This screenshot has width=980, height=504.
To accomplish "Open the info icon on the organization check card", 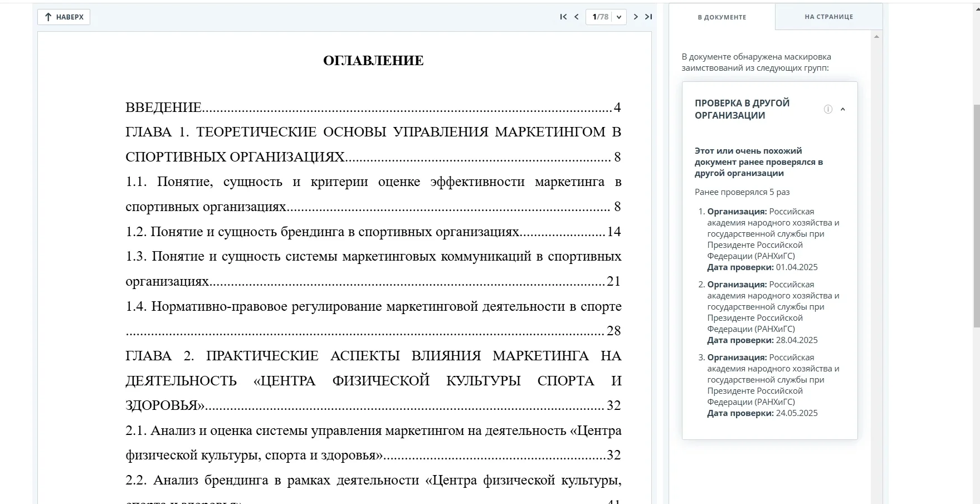I will pos(828,109).
